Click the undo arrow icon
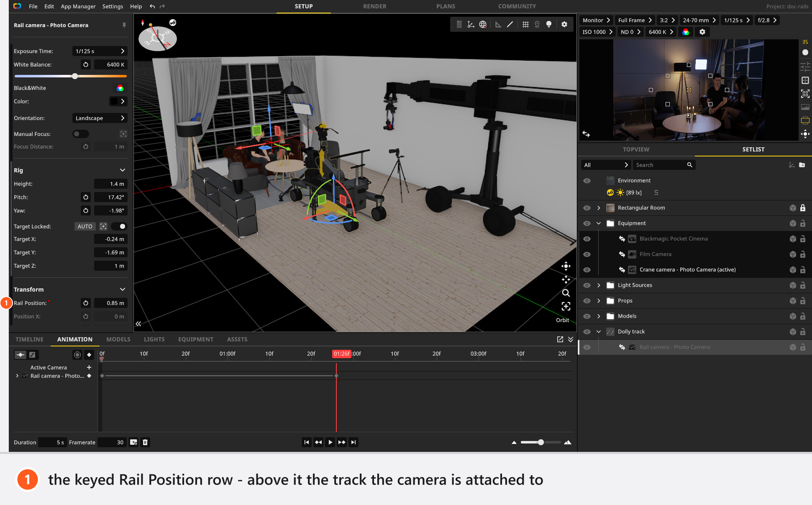 [x=152, y=6]
